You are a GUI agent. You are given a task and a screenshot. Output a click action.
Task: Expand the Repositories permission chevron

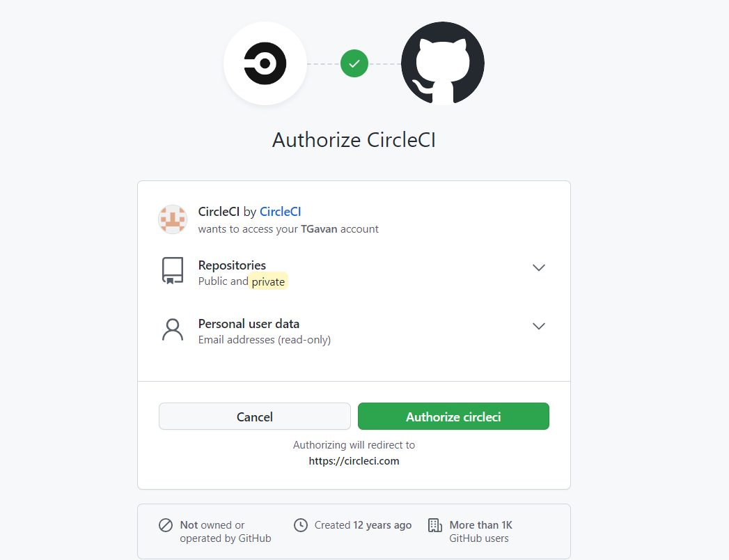tap(538, 267)
